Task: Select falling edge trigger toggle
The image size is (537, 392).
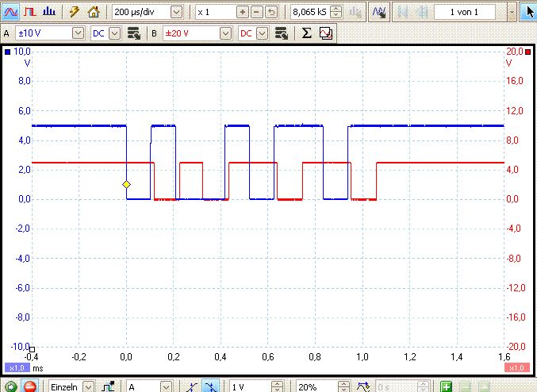Action: 210,387
